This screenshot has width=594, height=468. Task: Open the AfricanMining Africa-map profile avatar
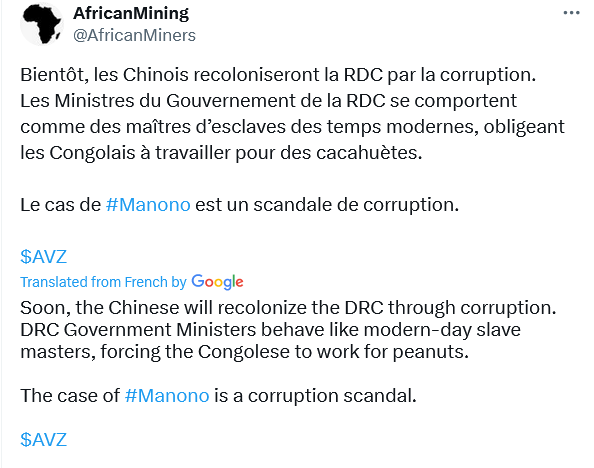[x=42, y=25]
